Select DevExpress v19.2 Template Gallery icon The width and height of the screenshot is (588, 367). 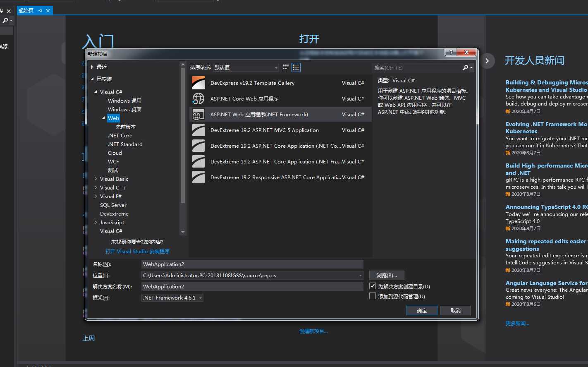[x=198, y=83]
